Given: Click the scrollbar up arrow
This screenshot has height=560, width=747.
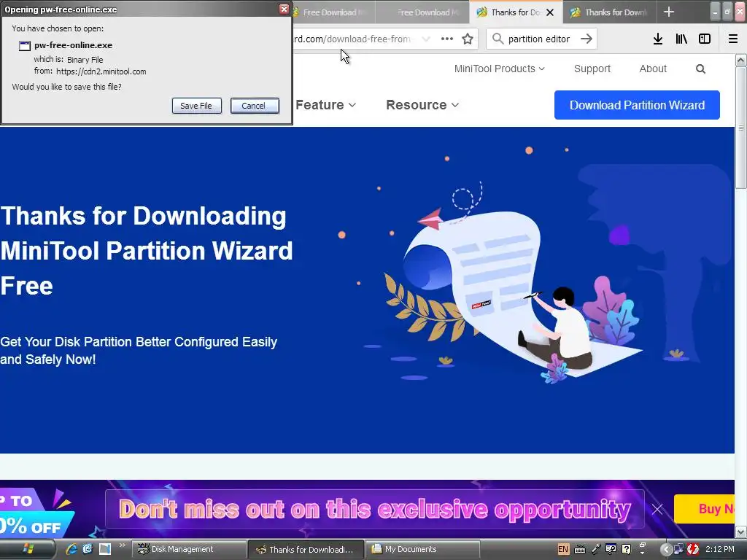Looking at the screenshot, I should [741, 60].
